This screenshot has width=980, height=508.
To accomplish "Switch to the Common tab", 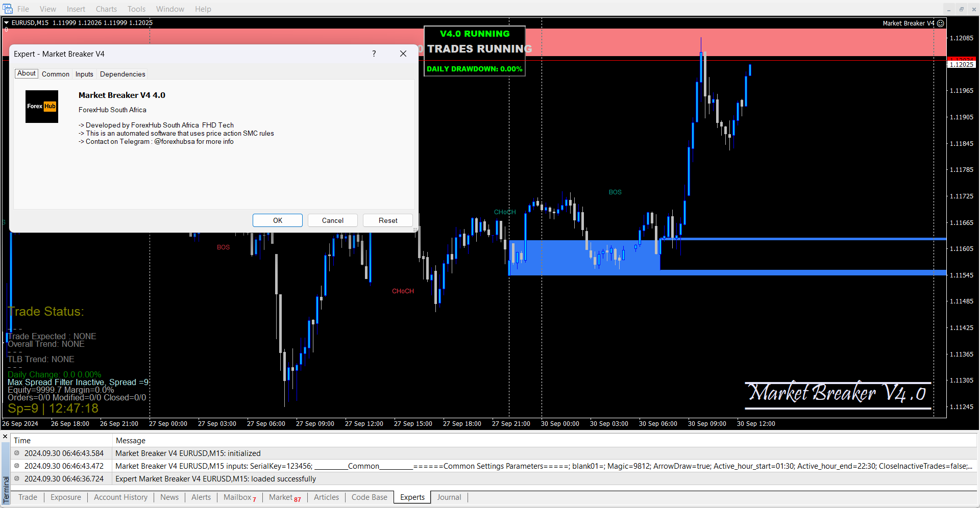I will 56,74.
